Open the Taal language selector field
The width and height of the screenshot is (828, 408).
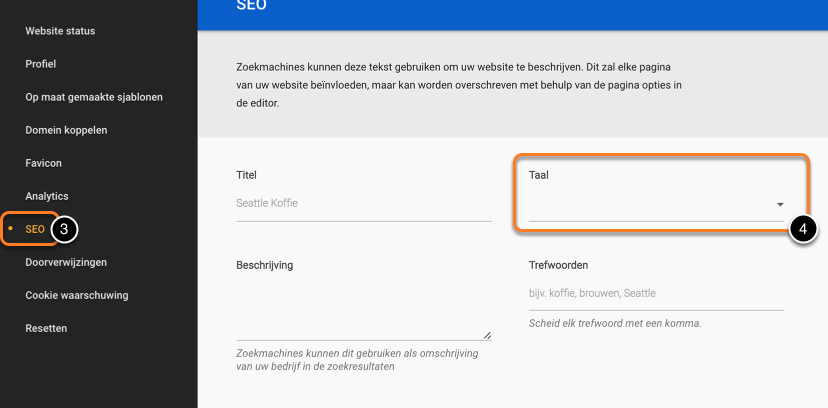650,205
